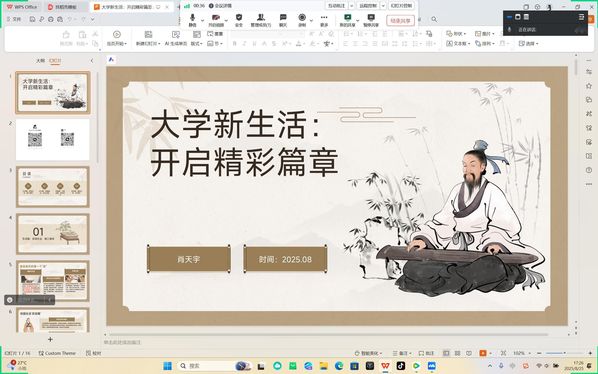Start slideshow from the play icon
The height and width of the screenshot is (374, 598).
tap(117, 38)
